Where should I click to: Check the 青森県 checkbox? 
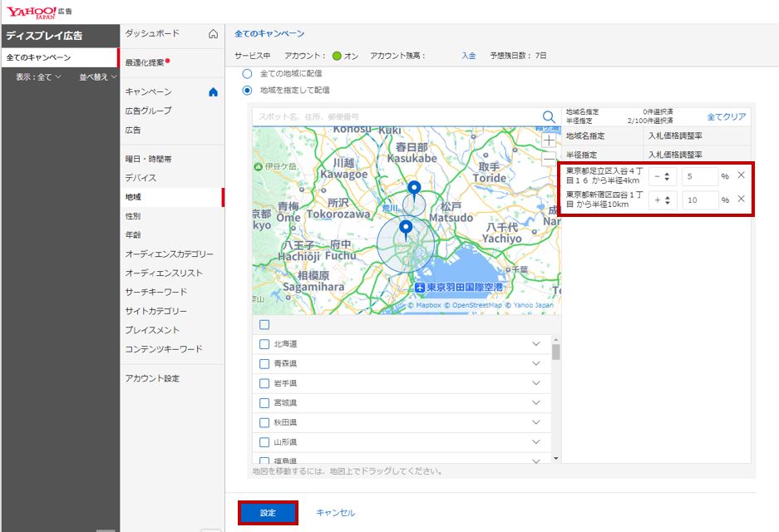pyautogui.click(x=264, y=363)
